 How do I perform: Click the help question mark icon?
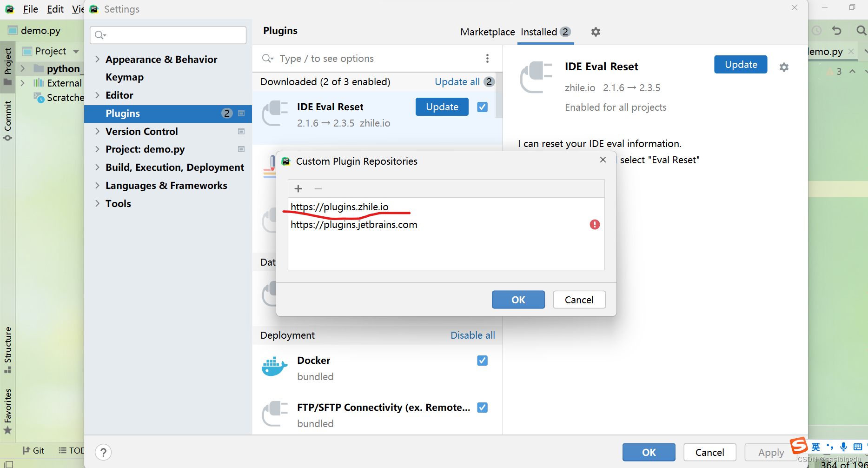pyautogui.click(x=103, y=452)
